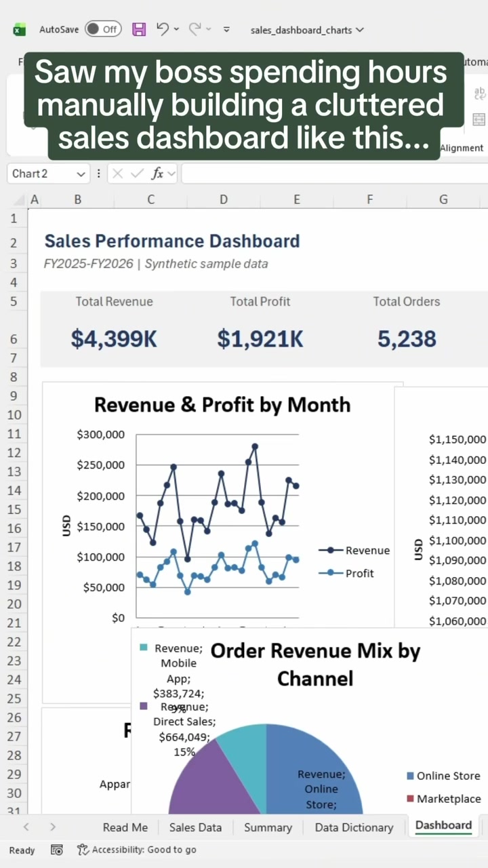Click the Total Orders label

(x=407, y=302)
